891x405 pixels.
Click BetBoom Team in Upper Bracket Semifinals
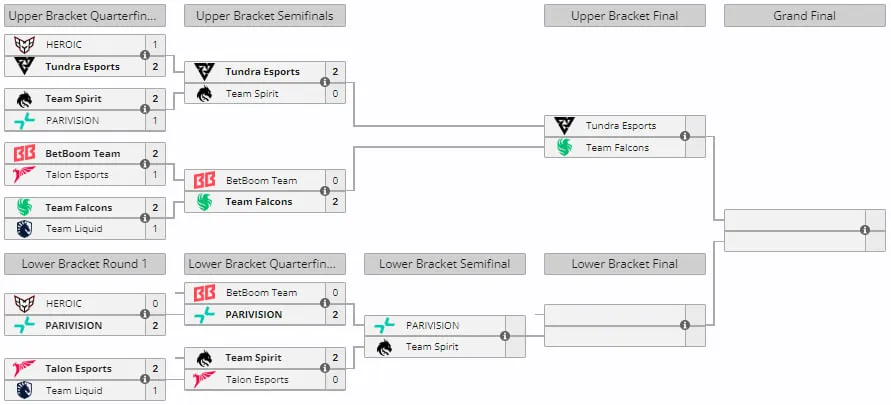pyautogui.click(x=261, y=181)
